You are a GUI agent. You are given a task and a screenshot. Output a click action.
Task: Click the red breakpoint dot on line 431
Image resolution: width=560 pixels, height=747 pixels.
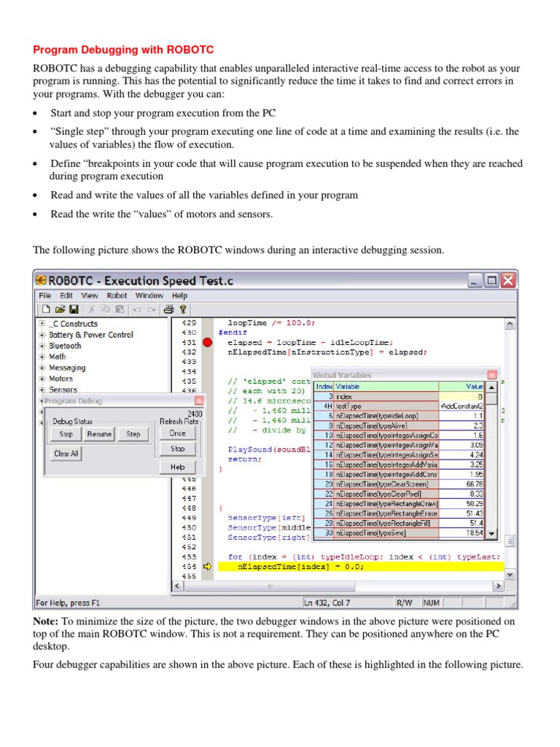point(208,342)
